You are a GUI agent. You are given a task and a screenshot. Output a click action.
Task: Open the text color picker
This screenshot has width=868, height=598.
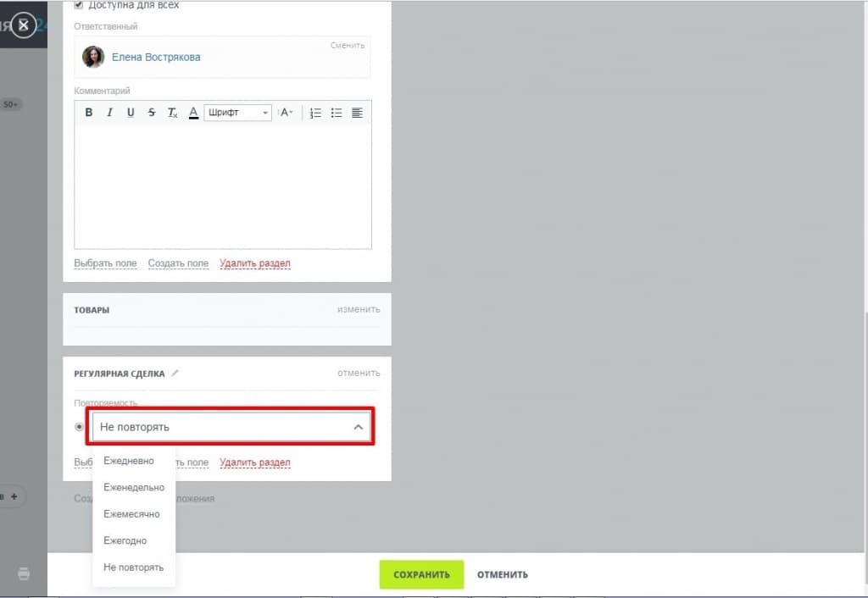coord(193,113)
